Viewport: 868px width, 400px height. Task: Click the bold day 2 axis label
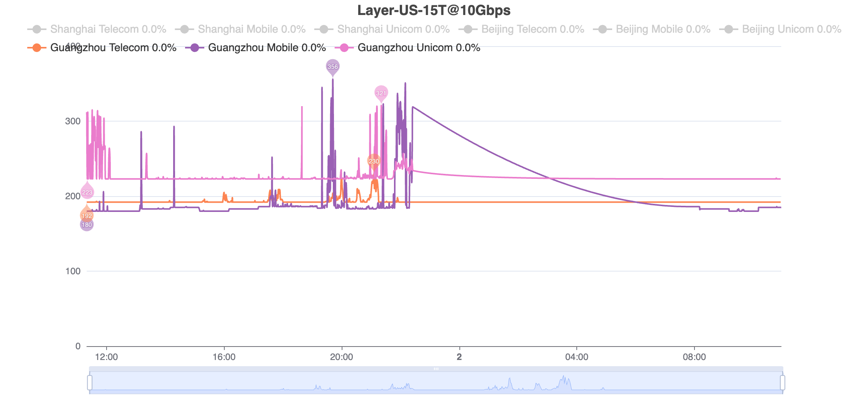click(459, 357)
